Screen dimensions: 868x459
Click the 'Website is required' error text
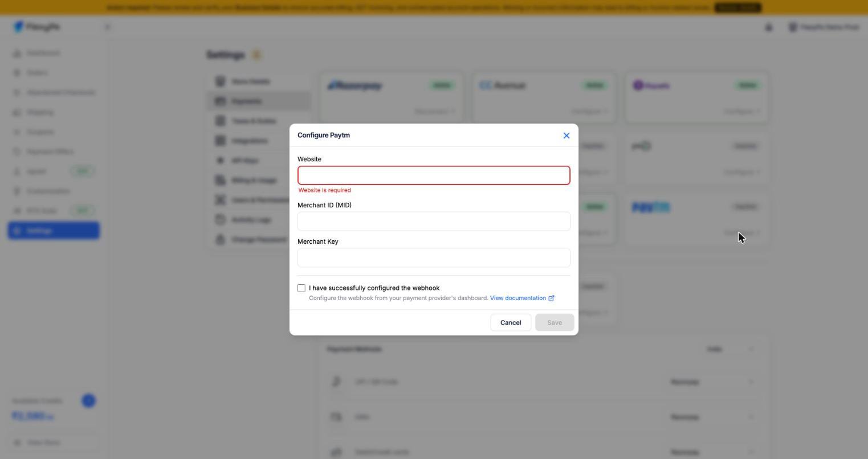click(325, 190)
